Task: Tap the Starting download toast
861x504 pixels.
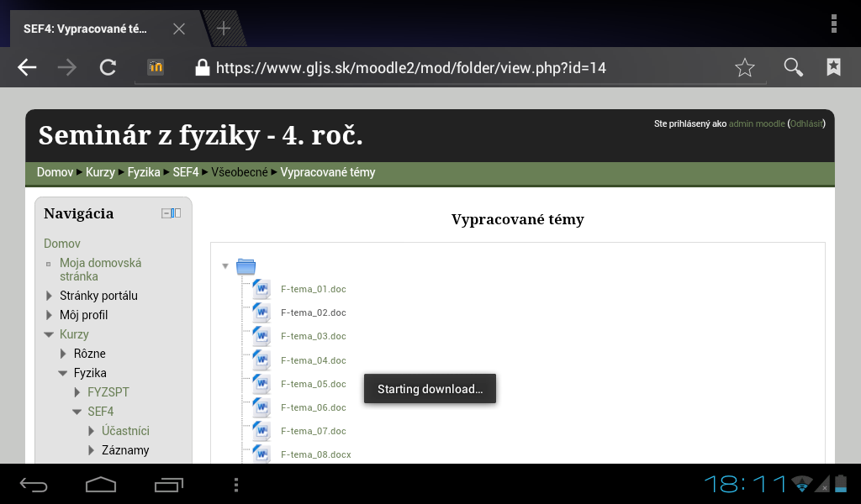Action: tap(430, 389)
